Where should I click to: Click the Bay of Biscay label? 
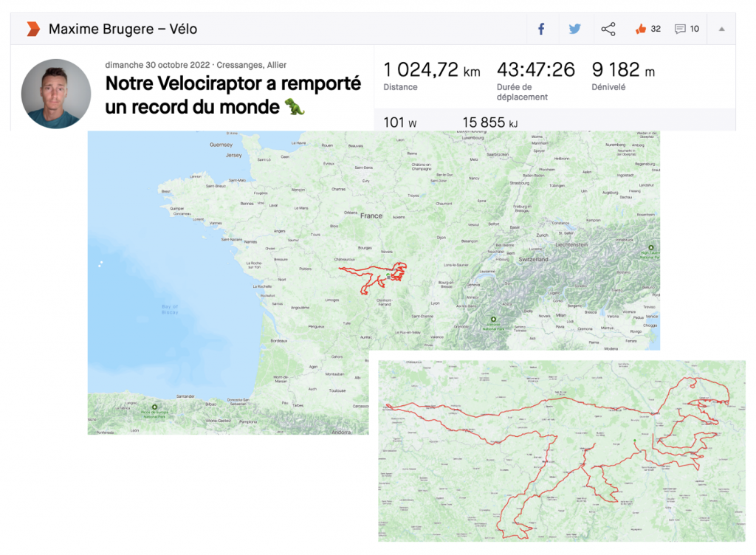point(170,309)
